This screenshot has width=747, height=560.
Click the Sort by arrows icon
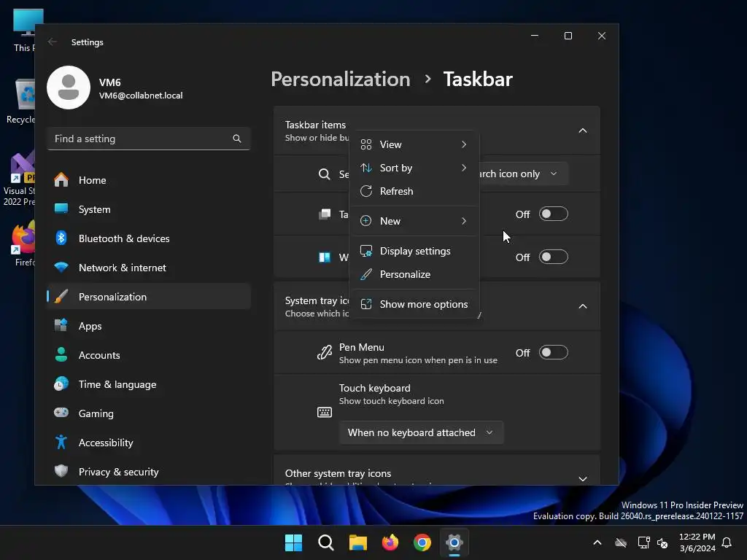coord(366,168)
